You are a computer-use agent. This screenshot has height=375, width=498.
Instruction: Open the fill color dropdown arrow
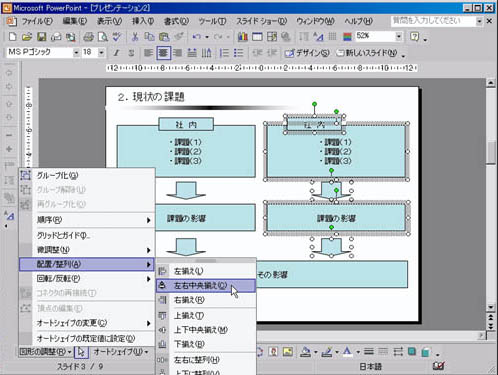tap(316, 352)
